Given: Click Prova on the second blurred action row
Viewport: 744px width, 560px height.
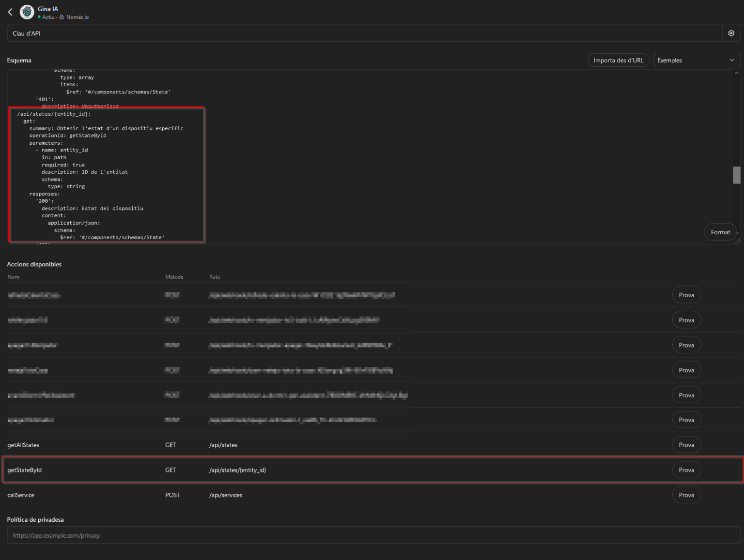Looking at the screenshot, I should [686, 319].
